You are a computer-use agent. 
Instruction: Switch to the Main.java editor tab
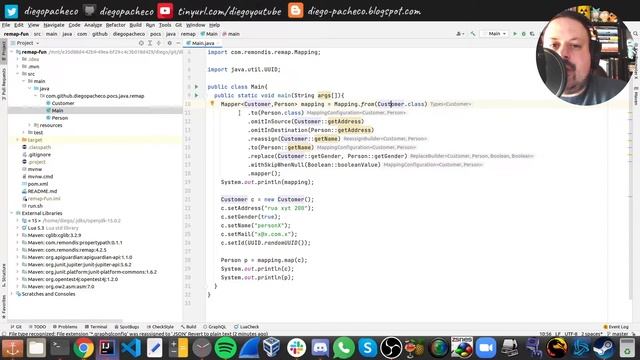pyautogui.click(x=203, y=43)
